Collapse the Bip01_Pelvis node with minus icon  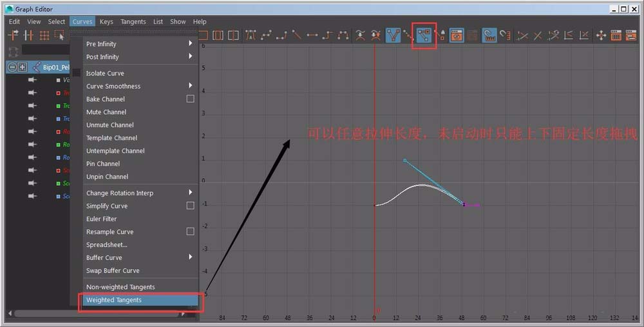(x=12, y=67)
